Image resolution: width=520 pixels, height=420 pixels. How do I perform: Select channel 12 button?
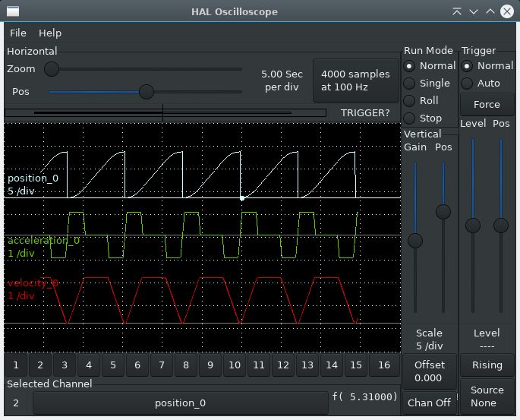[283, 365]
